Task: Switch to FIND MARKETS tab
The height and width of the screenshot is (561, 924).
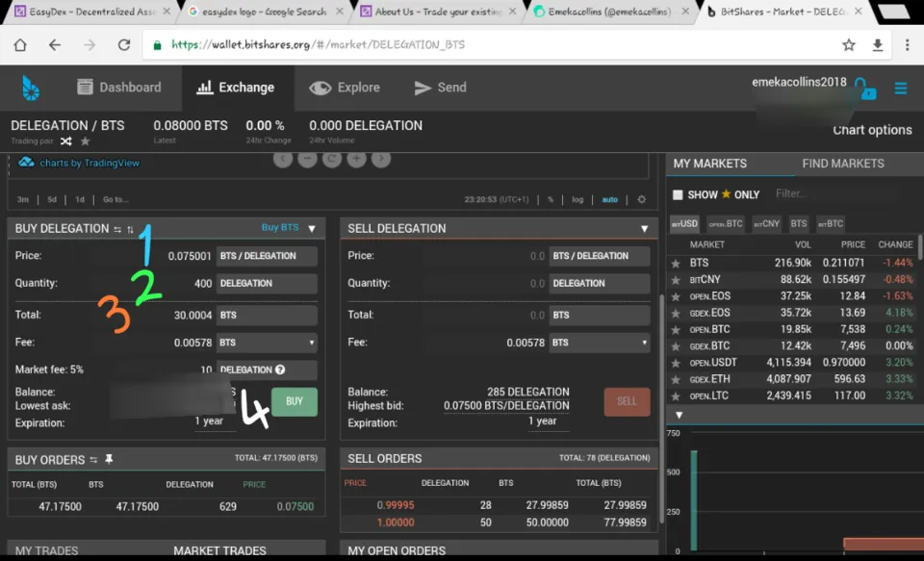Action: pyautogui.click(x=843, y=164)
